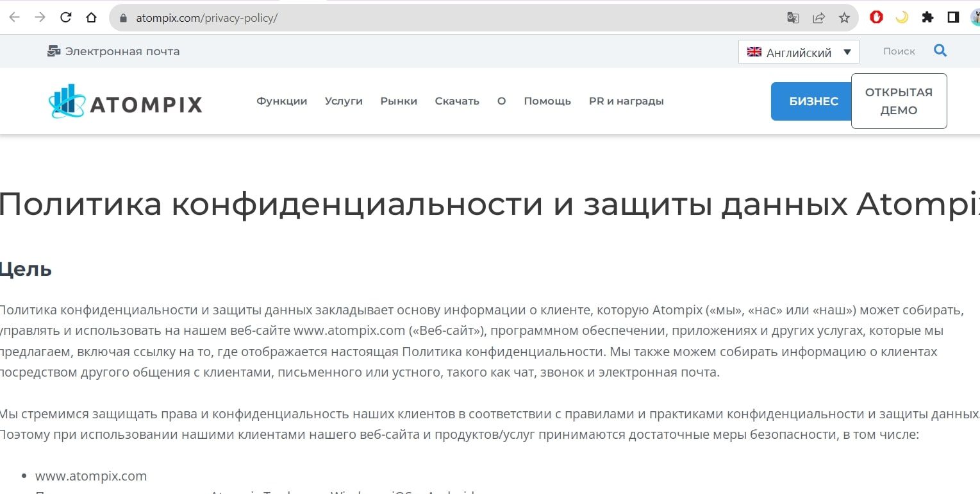Toggle the browser side panel icon
The width and height of the screenshot is (980, 494).
(953, 17)
